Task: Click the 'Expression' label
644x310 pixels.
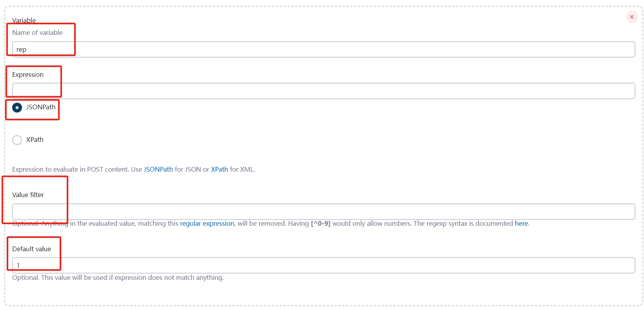Action: pyautogui.click(x=28, y=74)
